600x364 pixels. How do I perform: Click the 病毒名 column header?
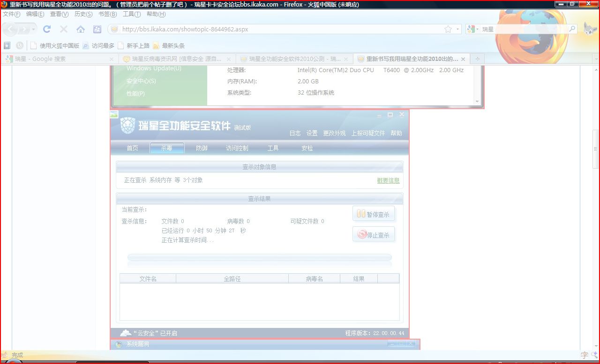pyautogui.click(x=314, y=279)
